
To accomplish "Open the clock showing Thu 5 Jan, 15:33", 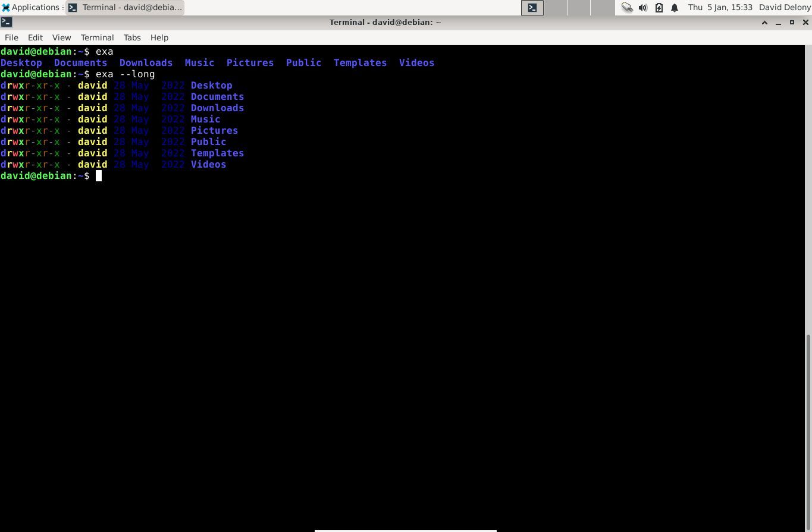I will click(x=720, y=8).
